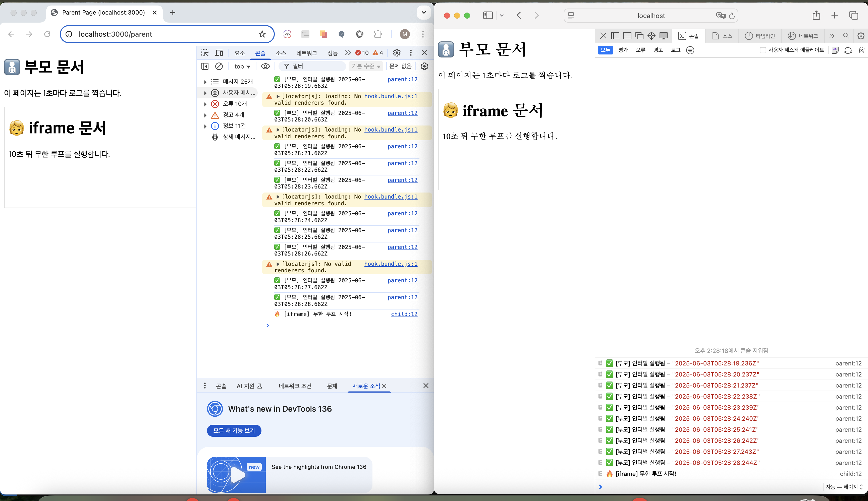This screenshot has width=868, height=501.
Task: Toggle the device toolbar icon
Action: [x=219, y=53]
